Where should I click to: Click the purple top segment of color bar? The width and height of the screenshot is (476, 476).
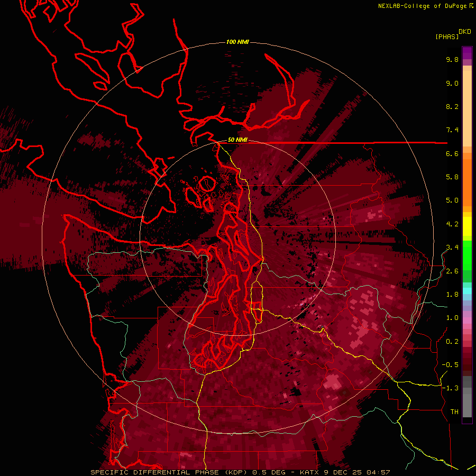point(467,53)
